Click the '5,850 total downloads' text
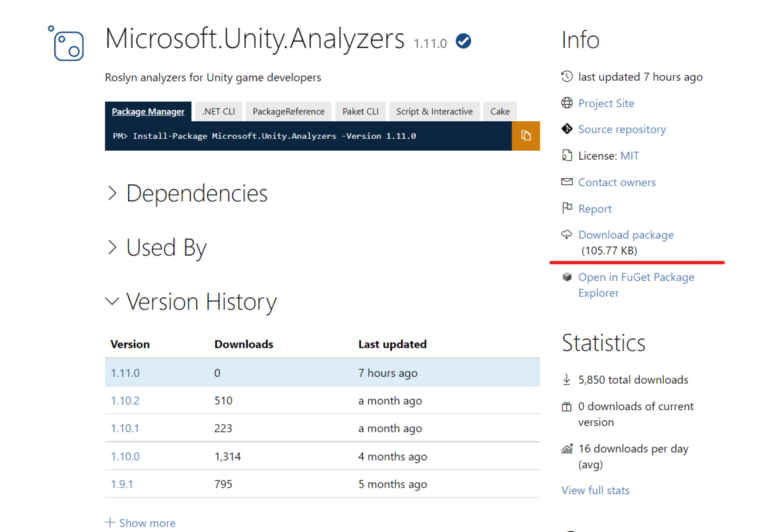Viewport: 758px width, 532px height. tap(634, 379)
